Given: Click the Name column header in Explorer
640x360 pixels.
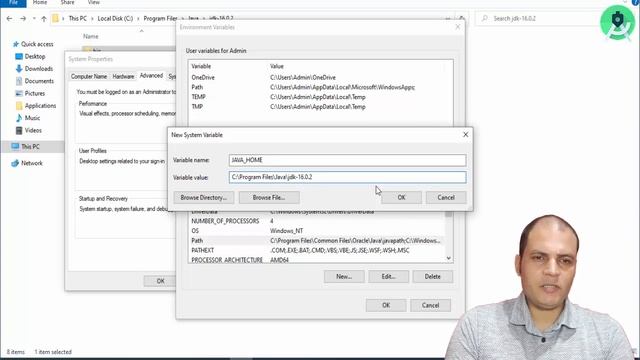Looking at the screenshot, I should tap(91, 36).
